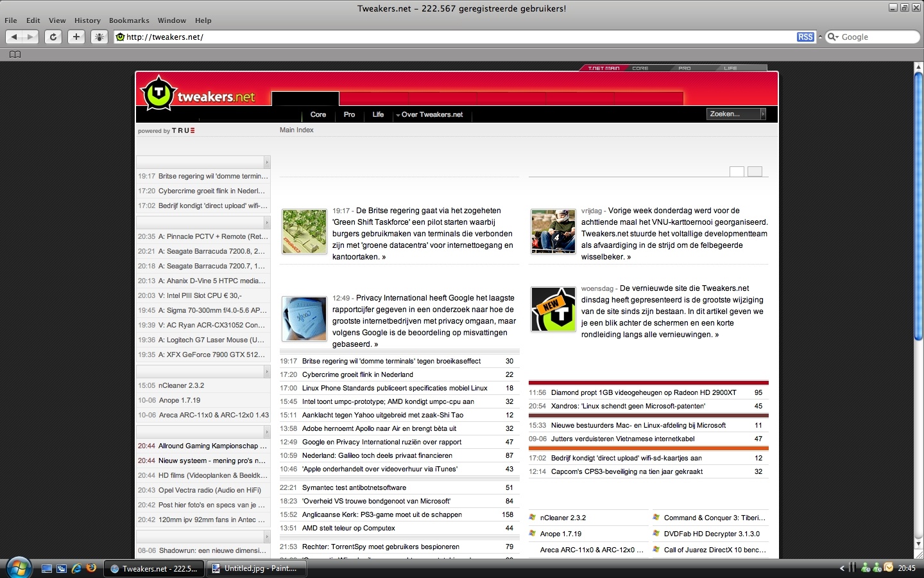Open the History menu

click(87, 21)
